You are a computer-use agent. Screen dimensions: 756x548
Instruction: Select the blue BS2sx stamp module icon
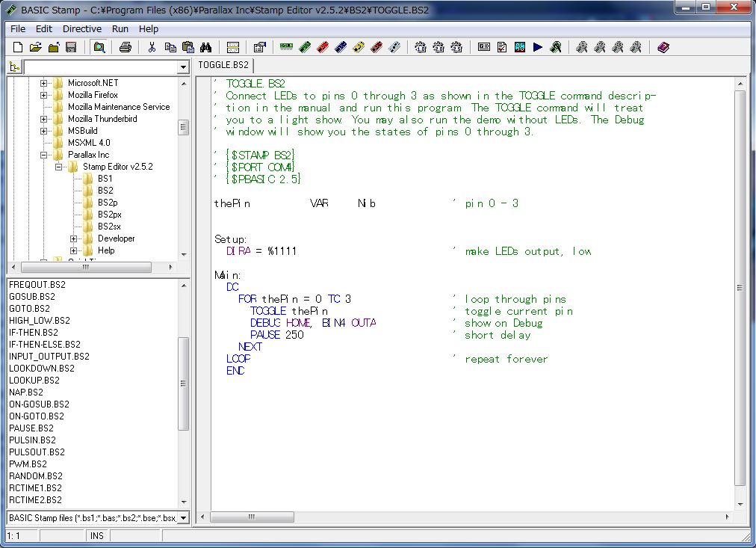[x=341, y=47]
